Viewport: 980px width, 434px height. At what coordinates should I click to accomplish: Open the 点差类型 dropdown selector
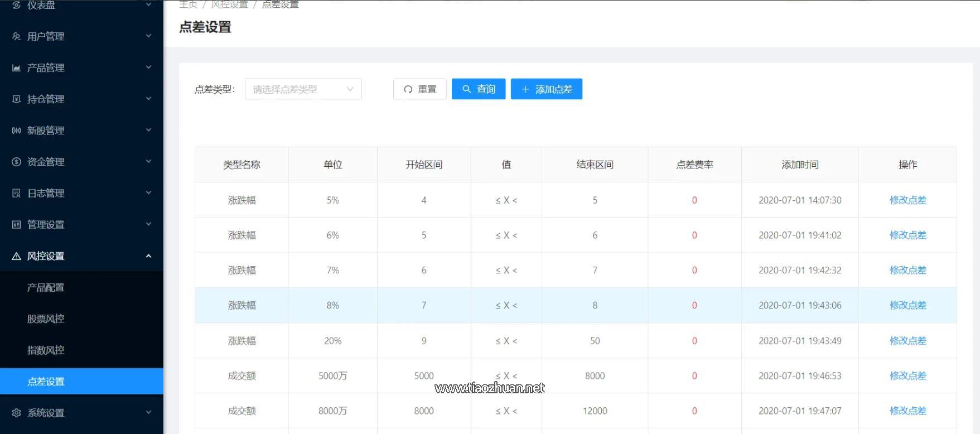[x=303, y=89]
